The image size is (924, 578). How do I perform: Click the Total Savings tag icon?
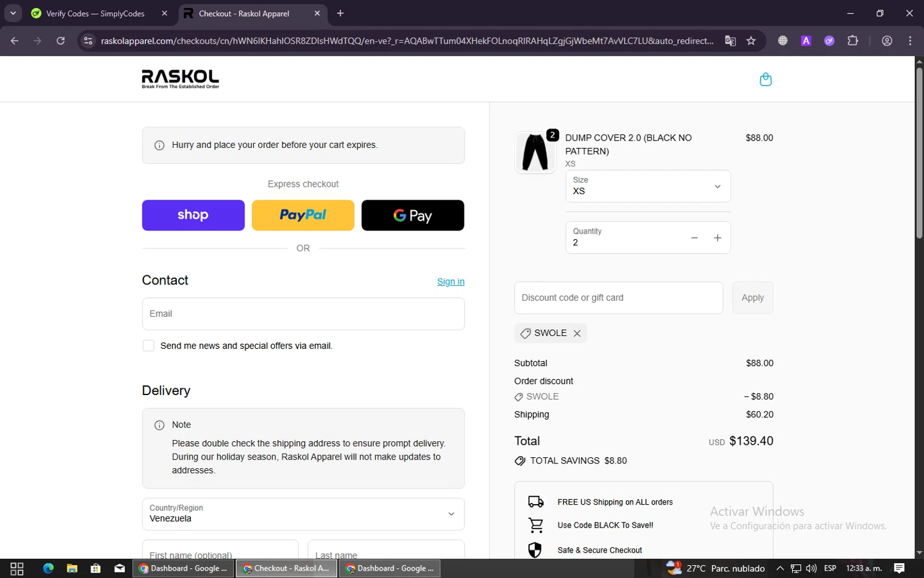tap(520, 461)
